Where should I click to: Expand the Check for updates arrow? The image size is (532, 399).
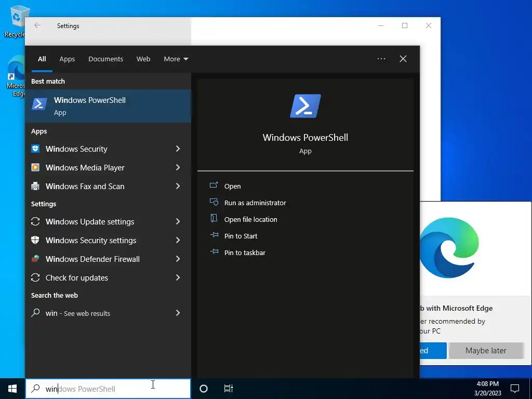coord(178,277)
